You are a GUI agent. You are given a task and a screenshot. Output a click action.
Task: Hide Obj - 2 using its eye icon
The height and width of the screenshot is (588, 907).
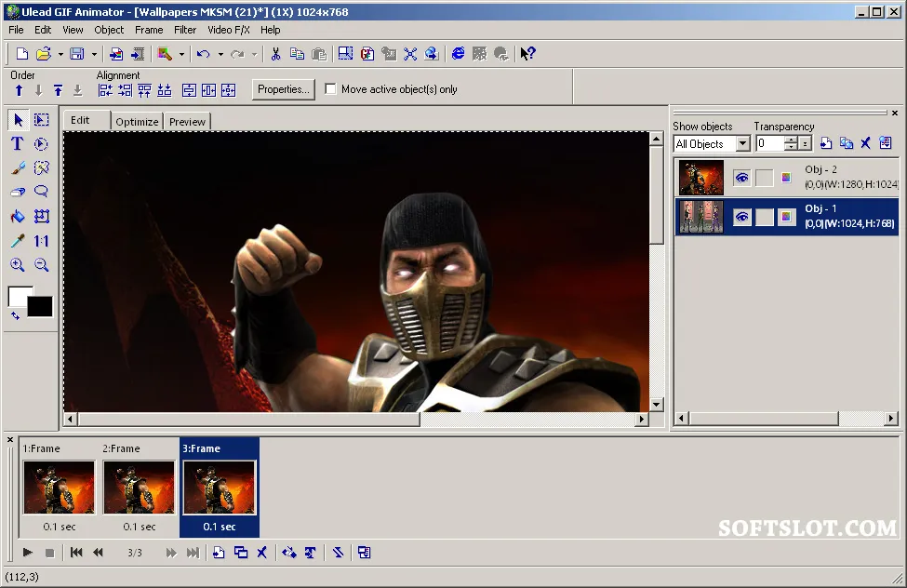741,178
